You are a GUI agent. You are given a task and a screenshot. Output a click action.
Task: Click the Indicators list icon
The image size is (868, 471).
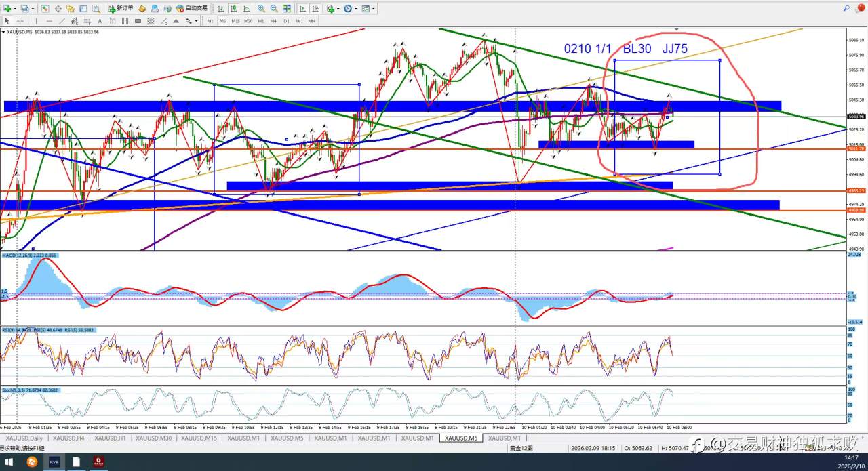[x=330, y=9]
